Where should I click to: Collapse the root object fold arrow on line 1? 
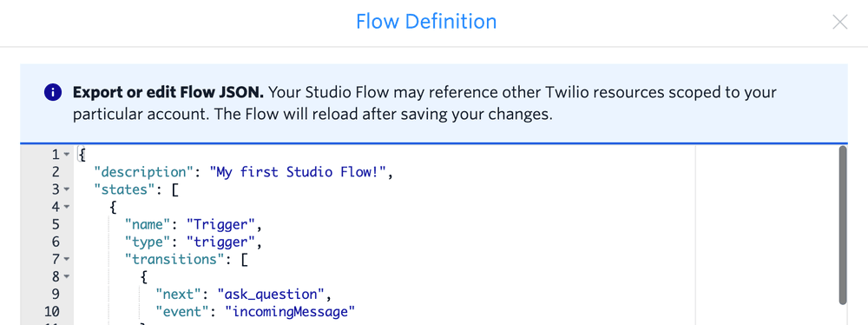pyautogui.click(x=67, y=154)
